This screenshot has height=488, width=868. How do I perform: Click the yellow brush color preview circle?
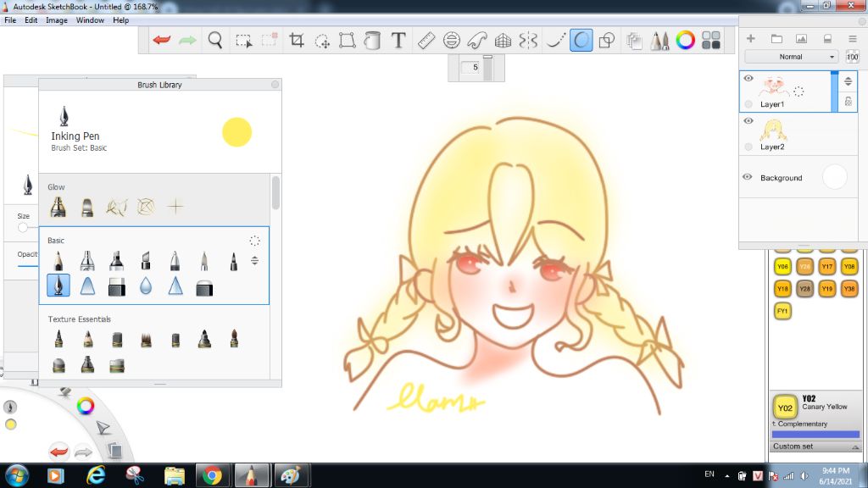click(237, 132)
